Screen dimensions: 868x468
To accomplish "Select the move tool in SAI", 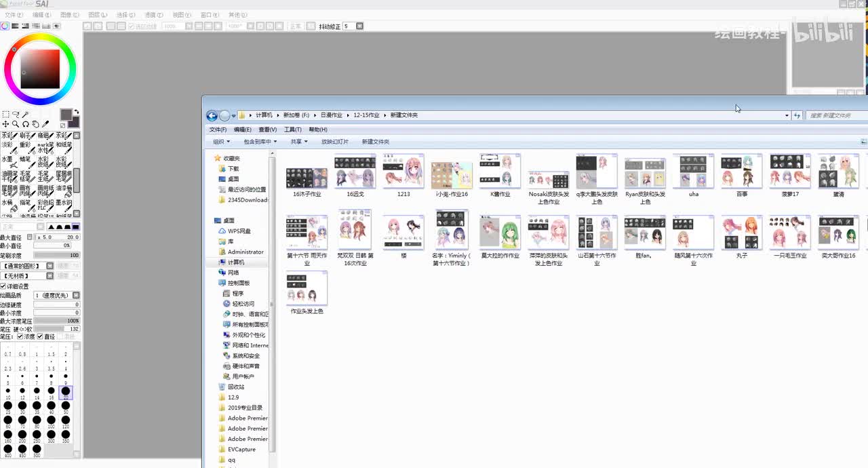I will [5, 124].
